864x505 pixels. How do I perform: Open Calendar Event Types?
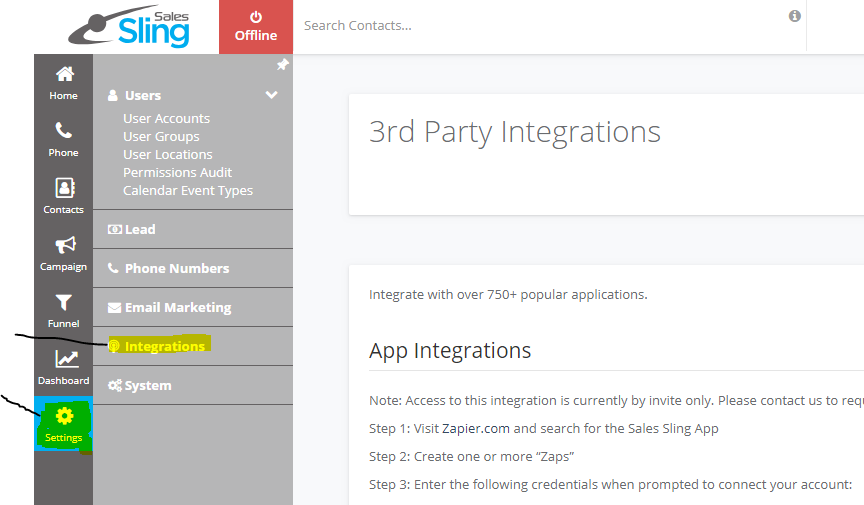coord(188,190)
